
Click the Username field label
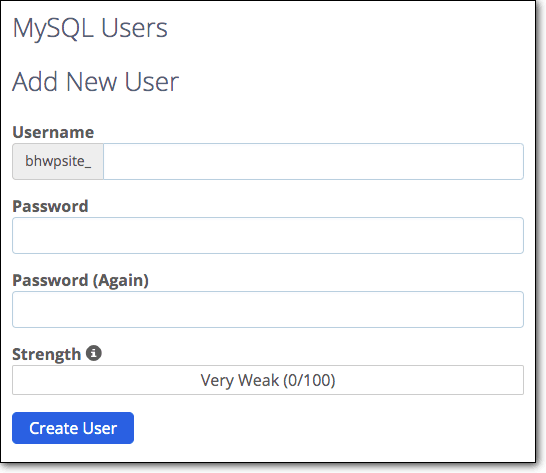coord(53,132)
